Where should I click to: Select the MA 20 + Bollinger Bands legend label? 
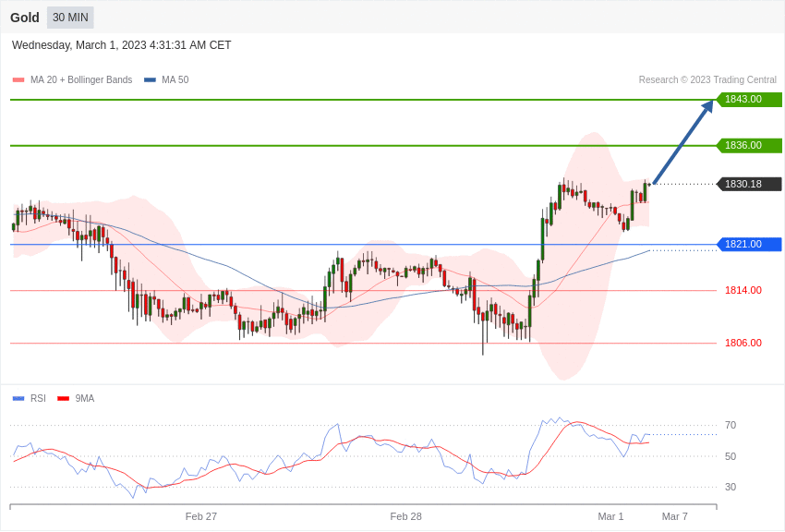click(81, 80)
